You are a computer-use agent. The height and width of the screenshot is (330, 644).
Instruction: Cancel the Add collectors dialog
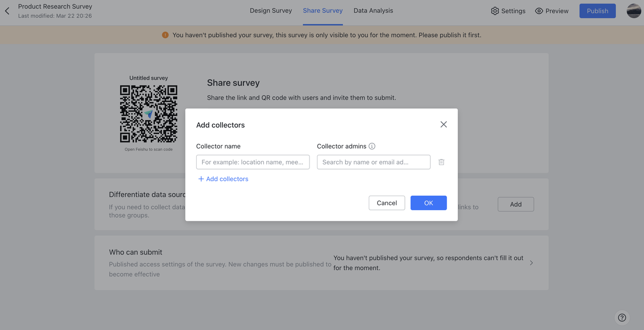[386, 203]
